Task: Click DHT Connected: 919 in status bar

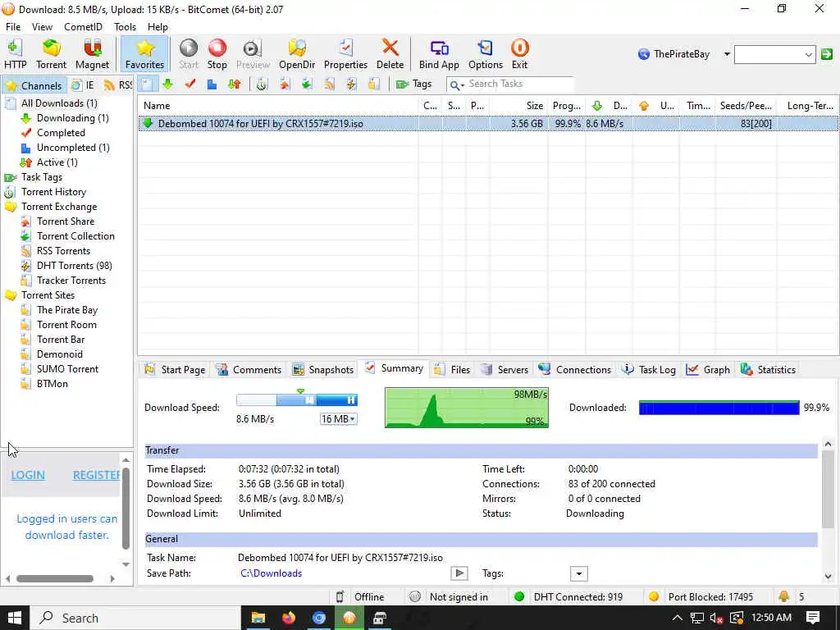Action: tap(578, 597)
